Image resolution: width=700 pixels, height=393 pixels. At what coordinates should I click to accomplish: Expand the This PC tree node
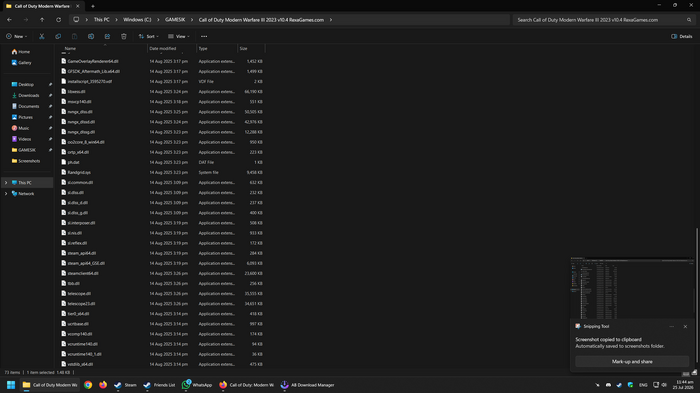tap(6, 183)
